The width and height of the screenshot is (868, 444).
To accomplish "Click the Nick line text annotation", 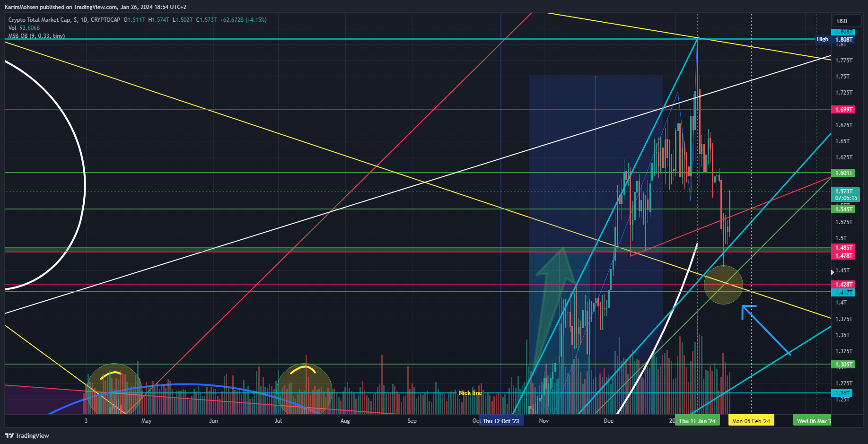I will click(470, 393).
